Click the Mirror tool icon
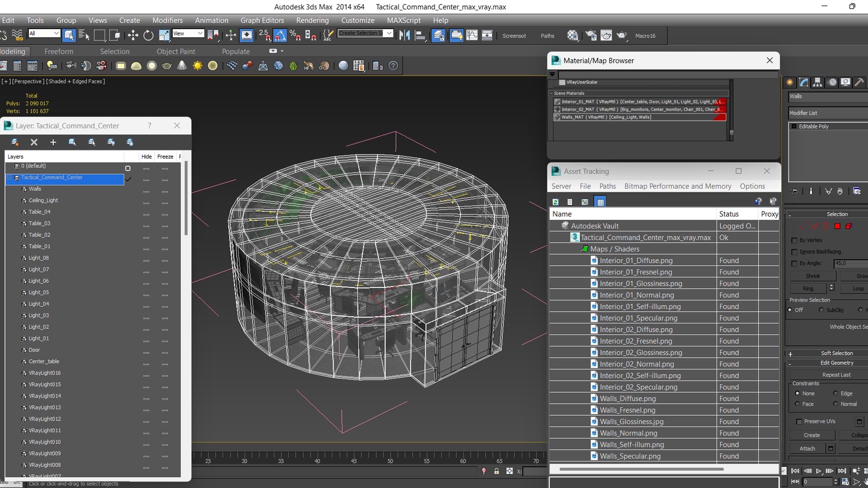Viewport: 868px width, 488px height. (404, 35)
